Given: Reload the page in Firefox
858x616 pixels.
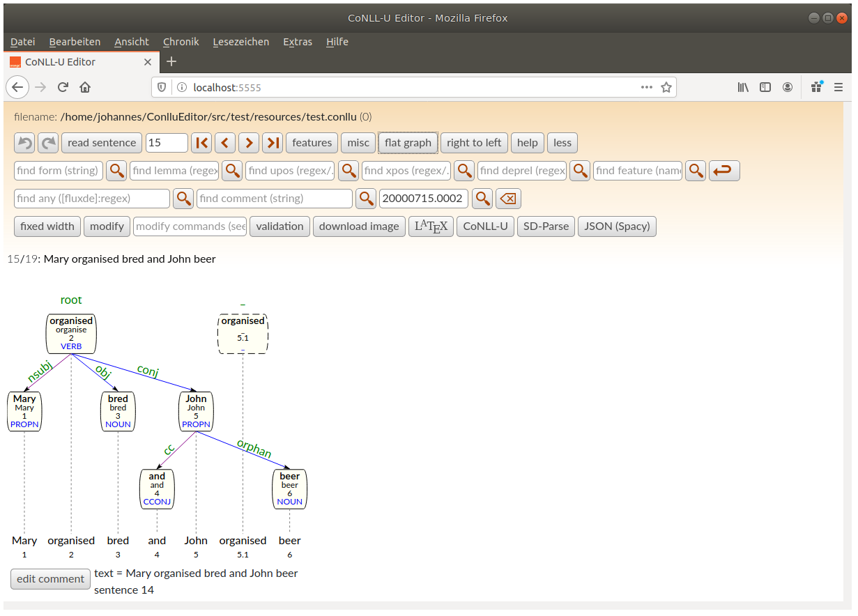Looking at the screenshot, I should tap(63, 87).
